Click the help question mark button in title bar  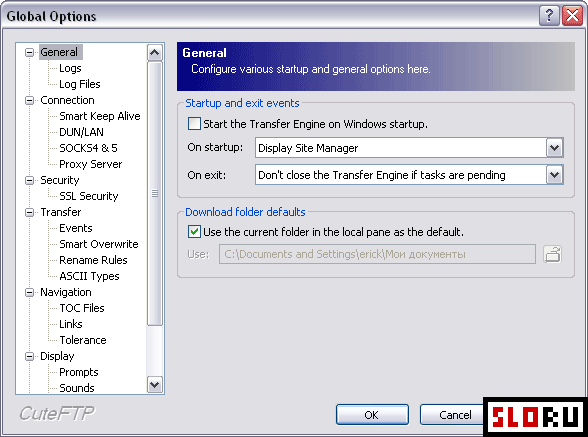tap(549, 16)
